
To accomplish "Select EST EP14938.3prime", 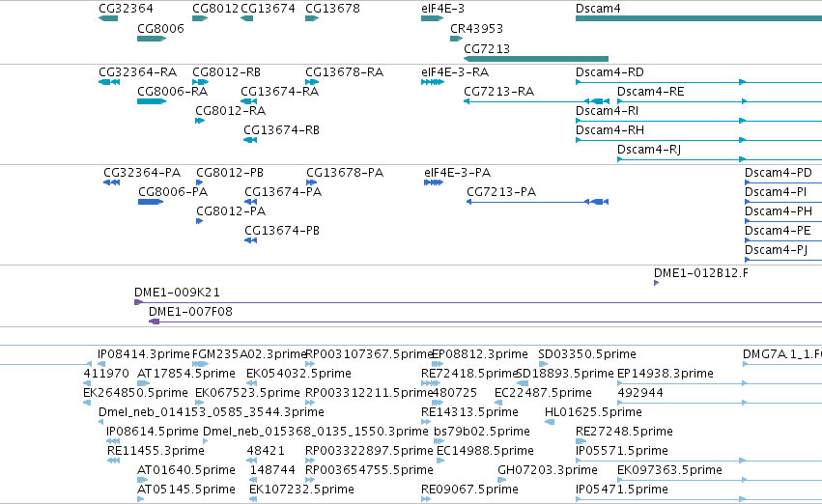I will coord(666,374).
